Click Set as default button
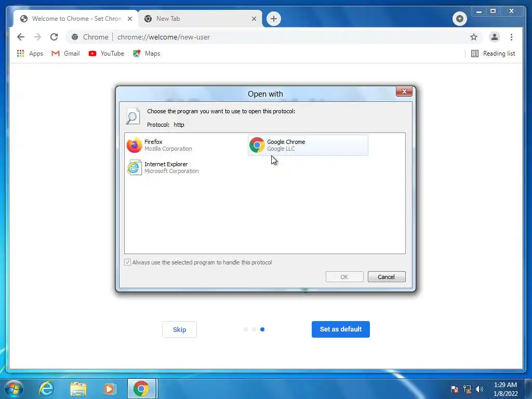 pos(341,329)
